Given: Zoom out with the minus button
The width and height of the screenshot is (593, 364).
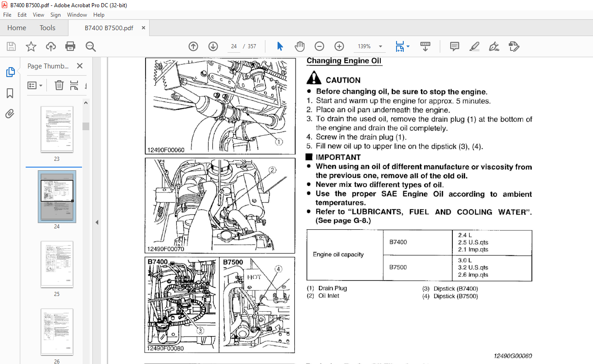Looking at the screenshot, I should coord(319,46).
